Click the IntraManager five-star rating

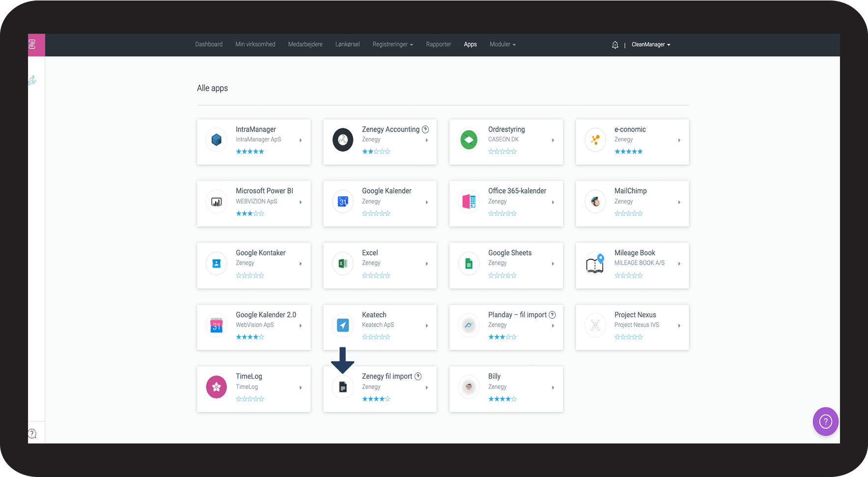(250, 152)
